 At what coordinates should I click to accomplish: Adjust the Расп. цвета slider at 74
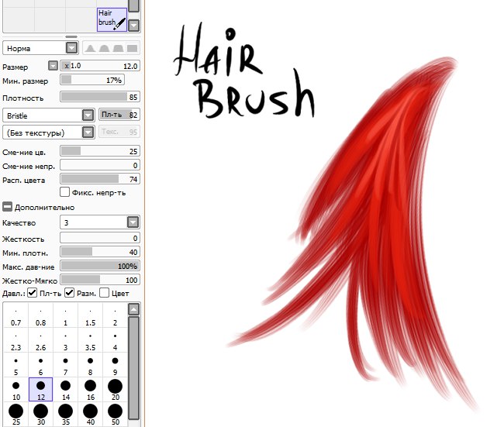click(100, 179)
